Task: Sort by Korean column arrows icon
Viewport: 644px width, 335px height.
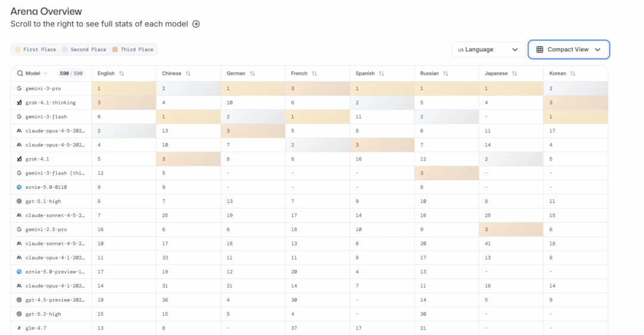Action: click(572, 73)
